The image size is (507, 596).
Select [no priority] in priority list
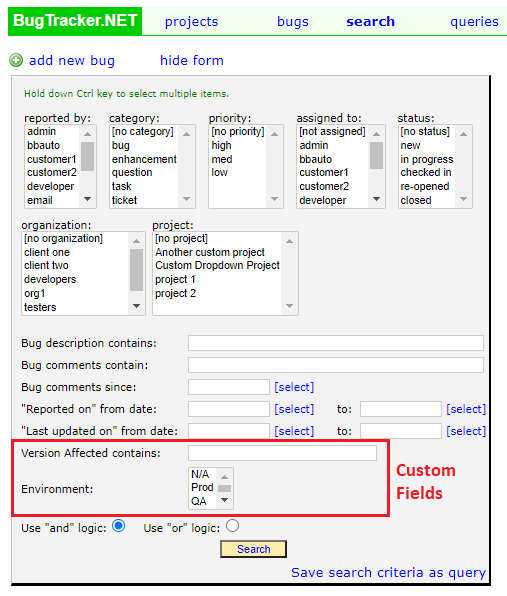point(238,132)
